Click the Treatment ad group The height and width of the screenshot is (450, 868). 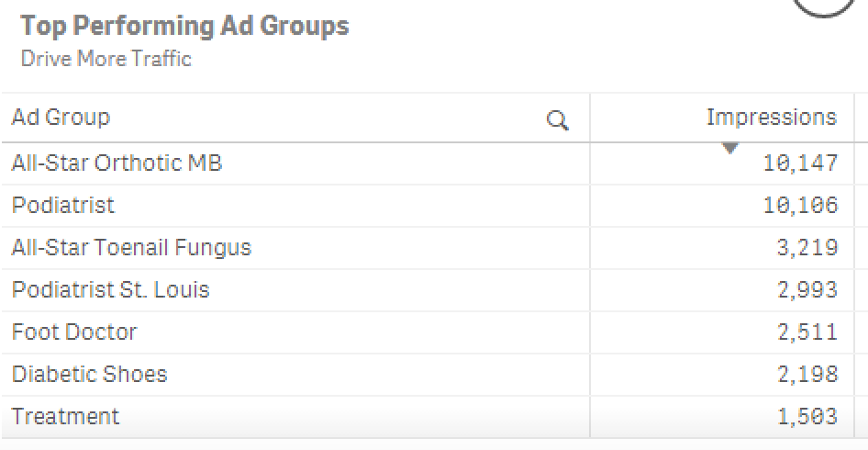tap(65, 416)
